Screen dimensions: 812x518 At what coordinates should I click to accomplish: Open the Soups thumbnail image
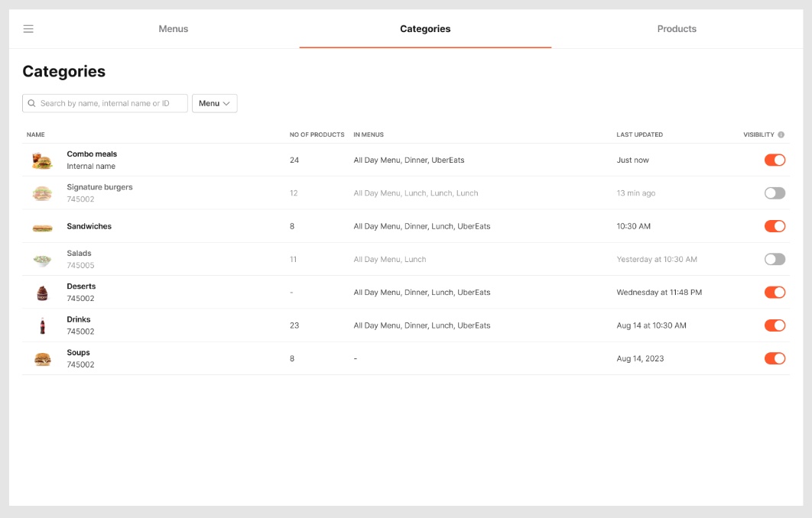pyautogui.click(x=43, y=359)
